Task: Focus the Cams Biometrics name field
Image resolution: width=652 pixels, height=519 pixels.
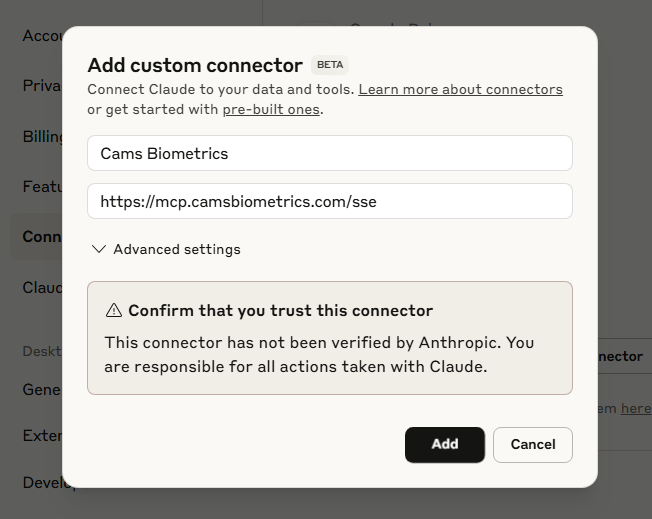Action: pos(330,153)
